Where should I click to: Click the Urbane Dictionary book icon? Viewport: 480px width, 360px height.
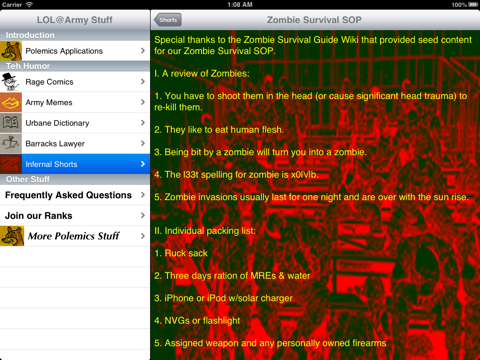11,123
